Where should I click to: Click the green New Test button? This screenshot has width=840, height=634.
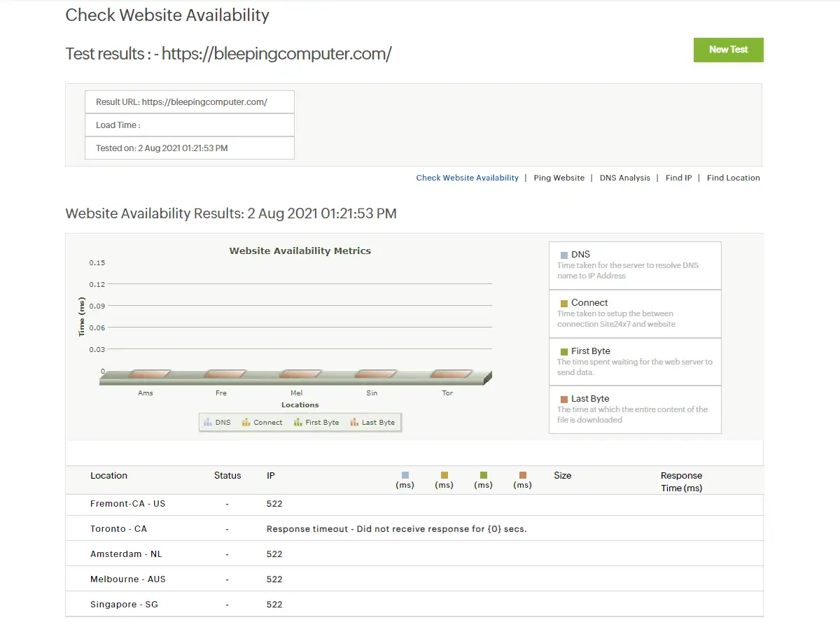click(x=728, y=50)
